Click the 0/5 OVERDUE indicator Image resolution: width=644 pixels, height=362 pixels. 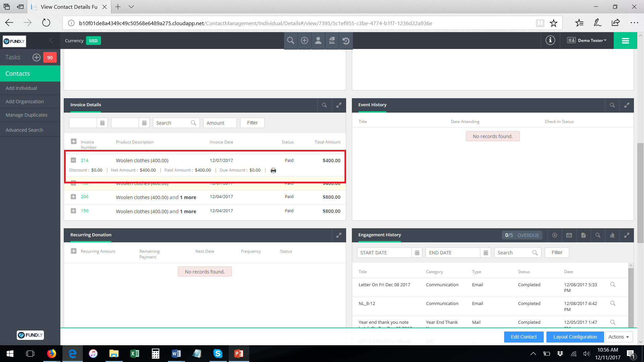click(x=522, y=235)
